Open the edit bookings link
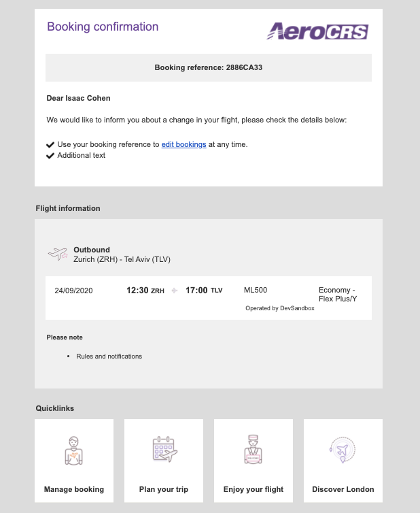The height and width of the screenshot is (513, 420). [x=183, y=144]
